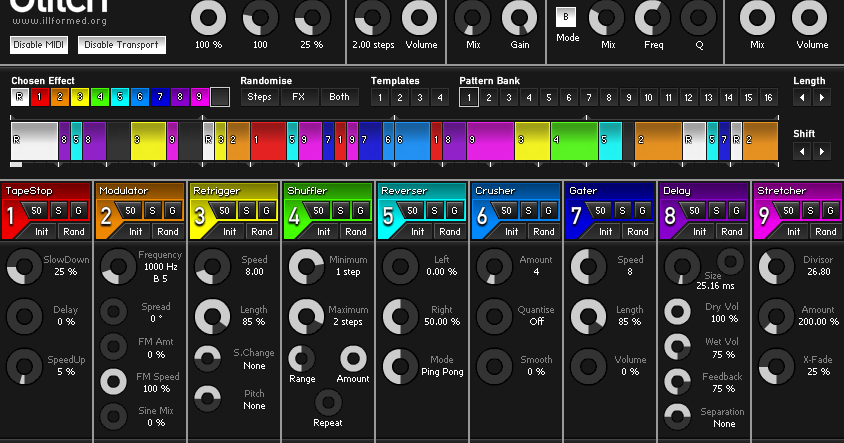Randomise the Steps

(x=259, y=97)
